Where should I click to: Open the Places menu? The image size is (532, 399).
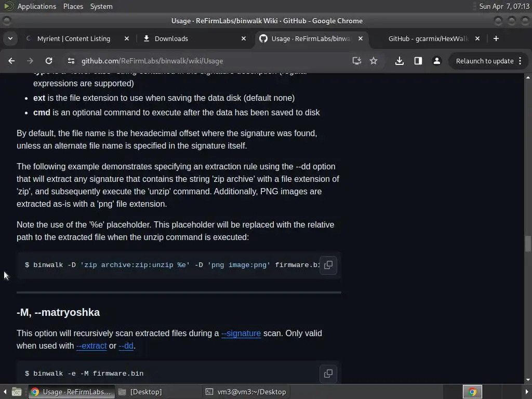coord(73,6)
